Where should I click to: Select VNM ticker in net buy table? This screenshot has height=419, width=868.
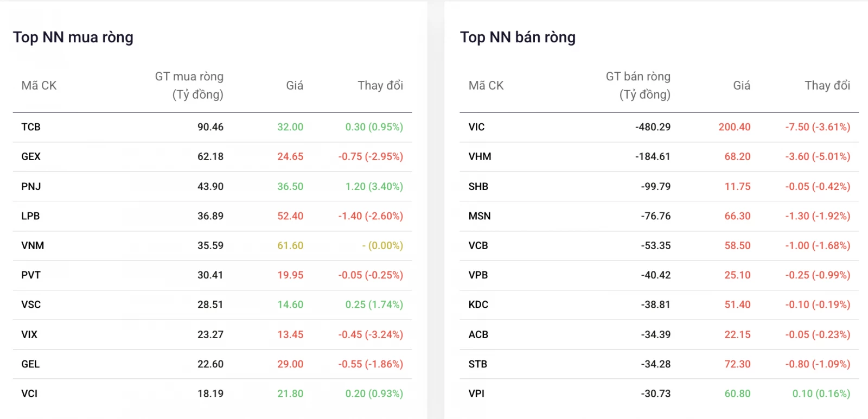[x=33, y=245]
